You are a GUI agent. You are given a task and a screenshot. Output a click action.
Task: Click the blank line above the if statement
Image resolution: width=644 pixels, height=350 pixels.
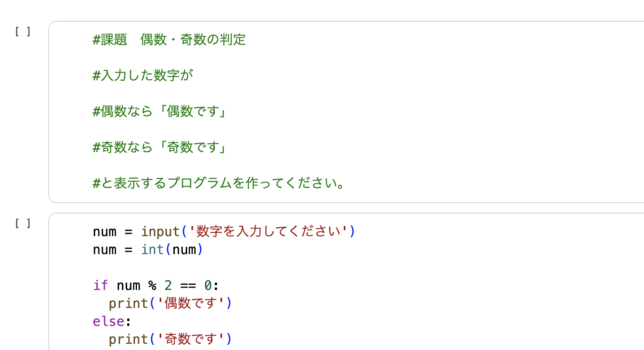189,268
